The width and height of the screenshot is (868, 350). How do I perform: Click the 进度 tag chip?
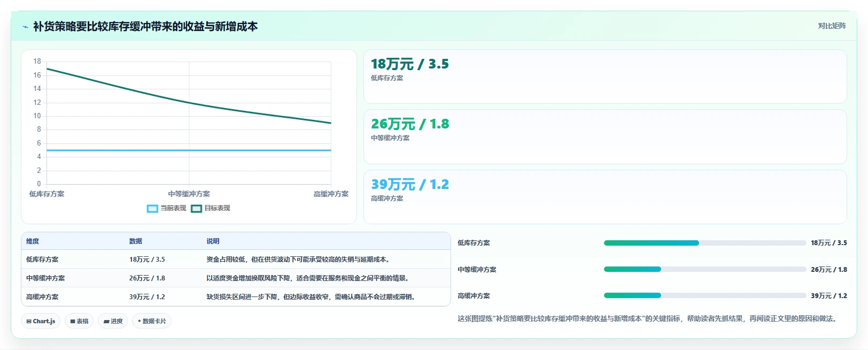coord(113,321)
